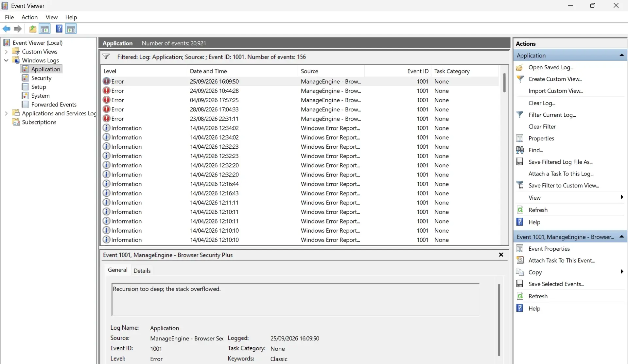Close the event preview pane with X

point(501,255)
